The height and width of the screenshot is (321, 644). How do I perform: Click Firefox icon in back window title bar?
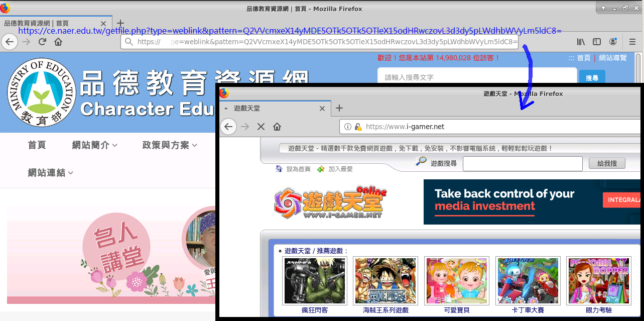point(5,8)
